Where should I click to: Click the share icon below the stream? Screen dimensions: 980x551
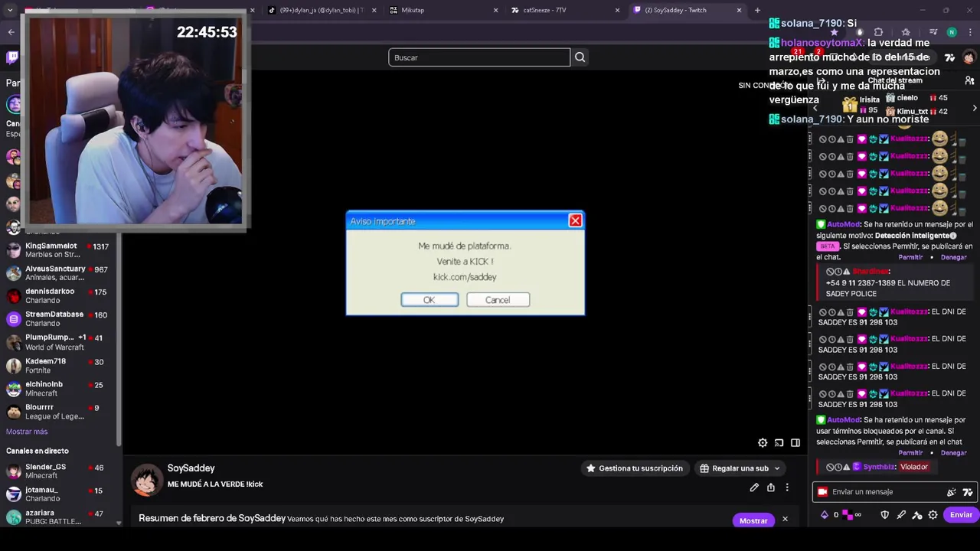coord(771,487)
